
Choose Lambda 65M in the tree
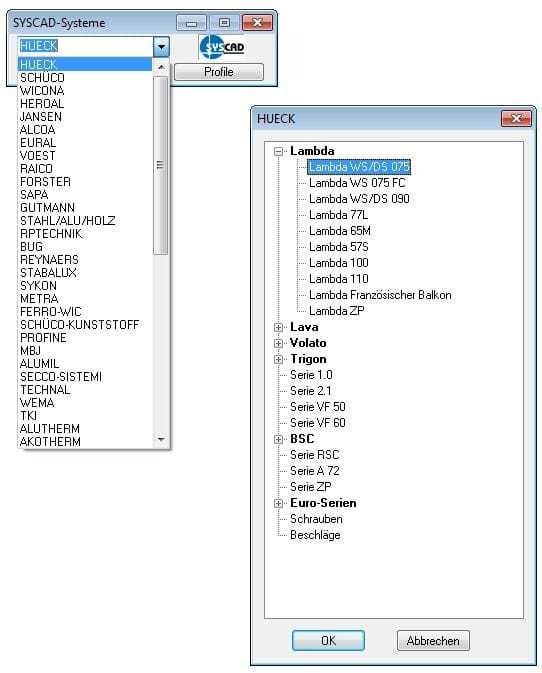coord(339,231)
